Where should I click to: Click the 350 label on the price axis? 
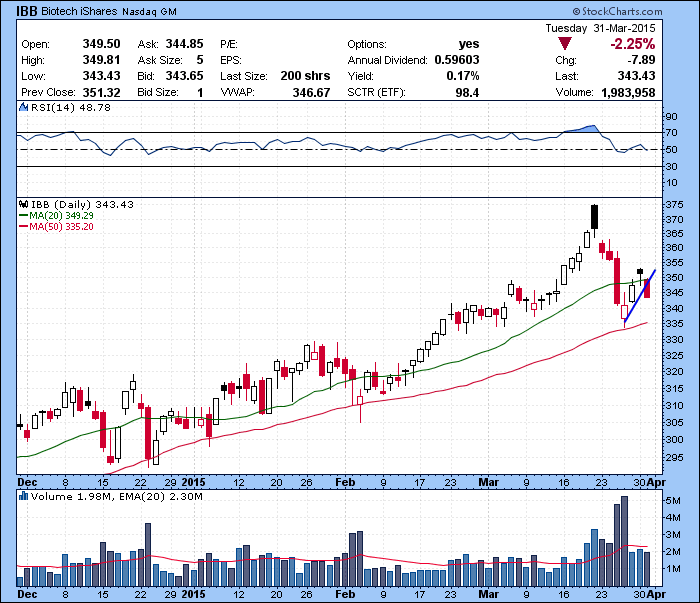(674, 277)
